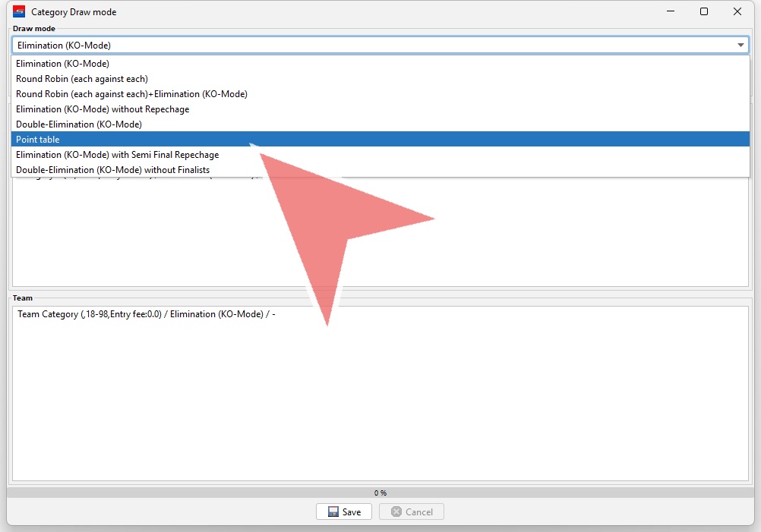Maximize the Category Draw mode window

(x=704, y=12)
